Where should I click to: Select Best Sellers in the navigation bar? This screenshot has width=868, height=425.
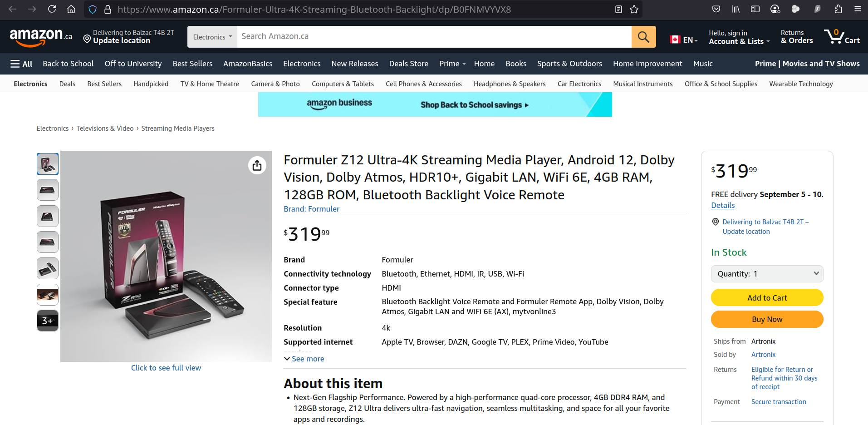[x=192, y=64]
